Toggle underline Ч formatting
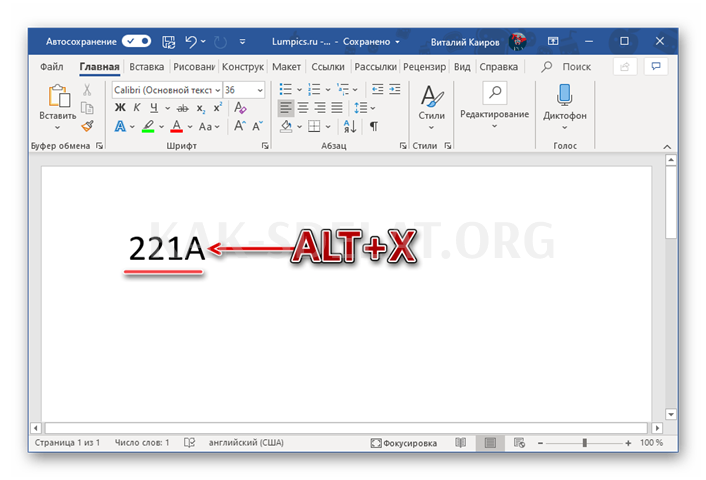The image size is (706, 480). tap(154, 108)
